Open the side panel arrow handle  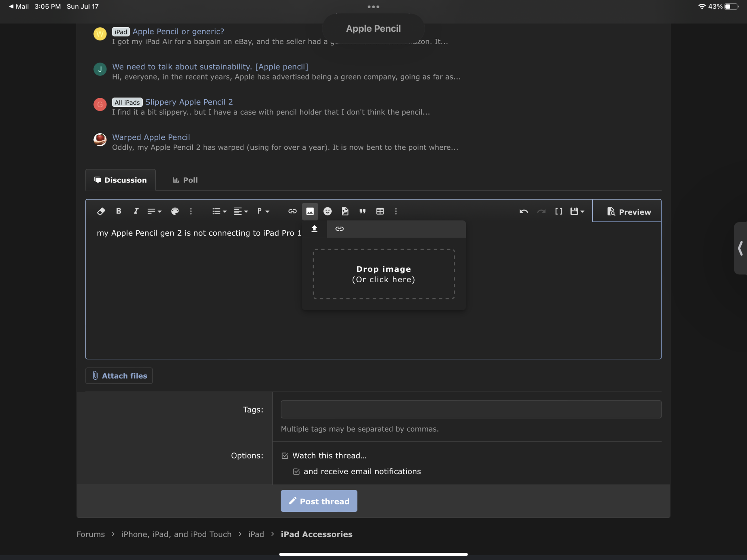pyautogui.click(x=740, y=248)
